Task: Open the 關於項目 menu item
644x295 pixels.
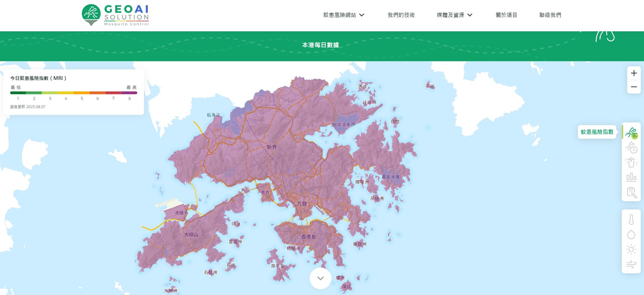Action: [x=506, y=15]
